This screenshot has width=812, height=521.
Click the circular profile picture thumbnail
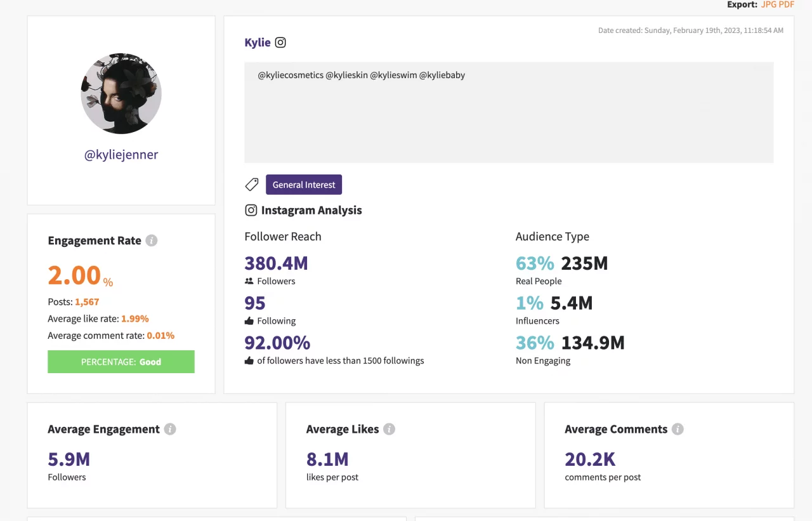click(121, 93)
